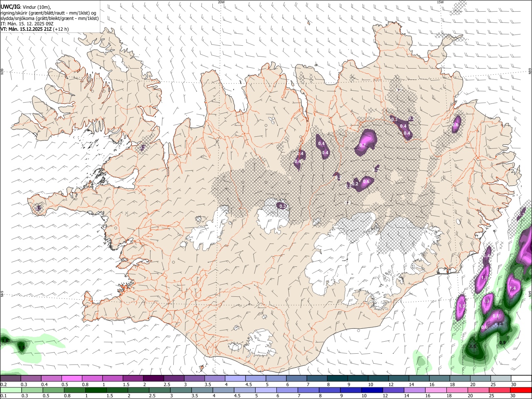Select the 'Vindur (10m)' text in the title
532x399 pixels.
[x=37, y=7]
